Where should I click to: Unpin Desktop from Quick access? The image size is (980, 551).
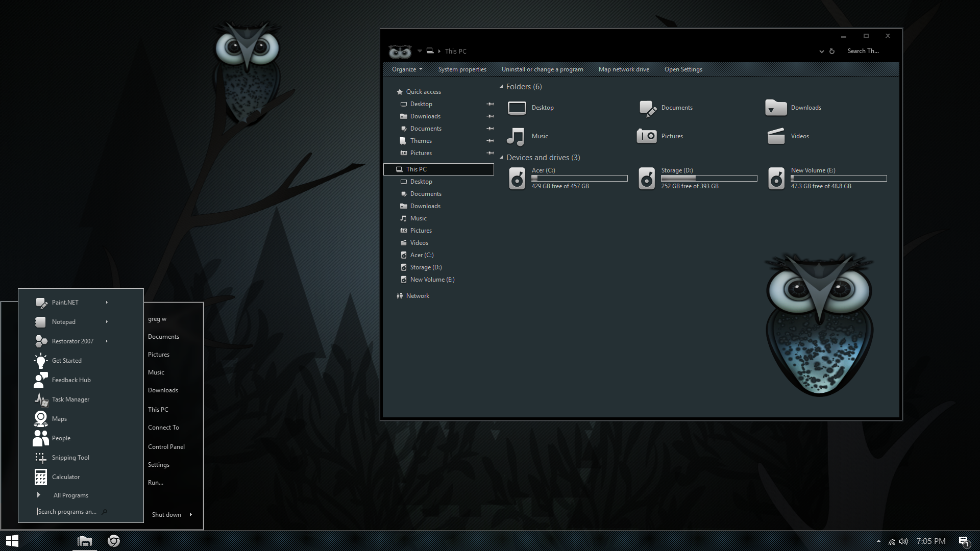(x=489, y=104)
